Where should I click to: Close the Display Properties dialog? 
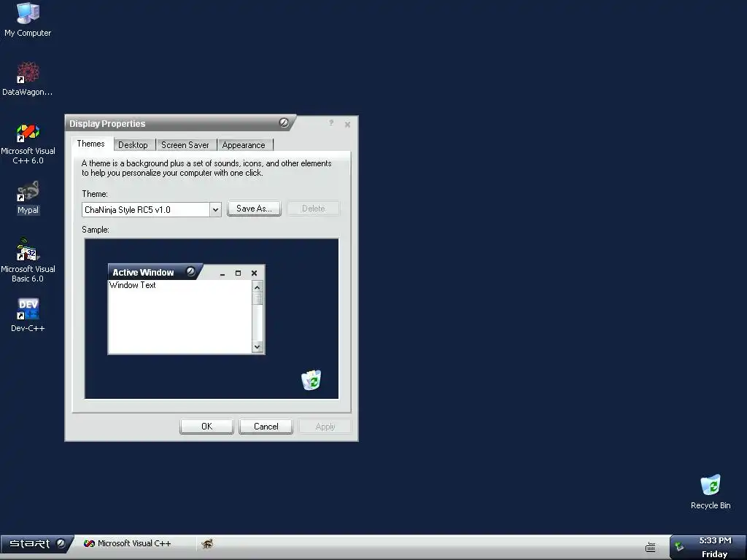(x=347, y=124)
